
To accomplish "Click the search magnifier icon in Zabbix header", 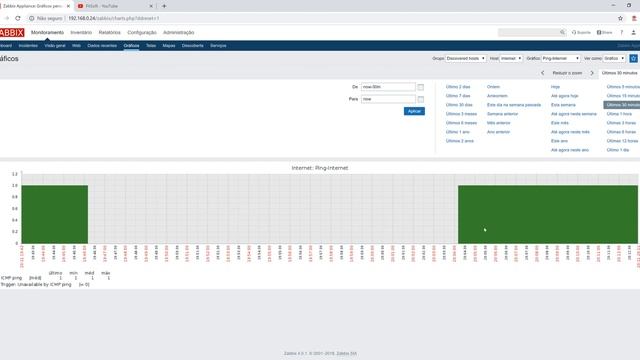I will click(562, 32).
